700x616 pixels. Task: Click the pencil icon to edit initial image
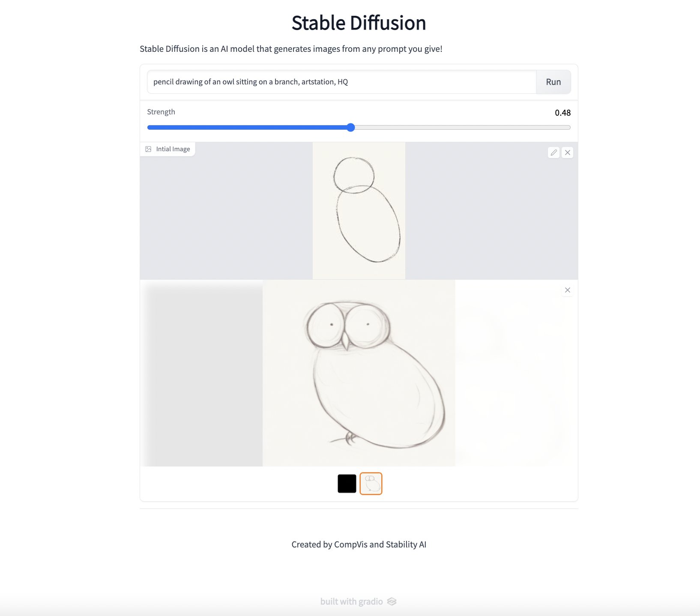coord(553,153)
